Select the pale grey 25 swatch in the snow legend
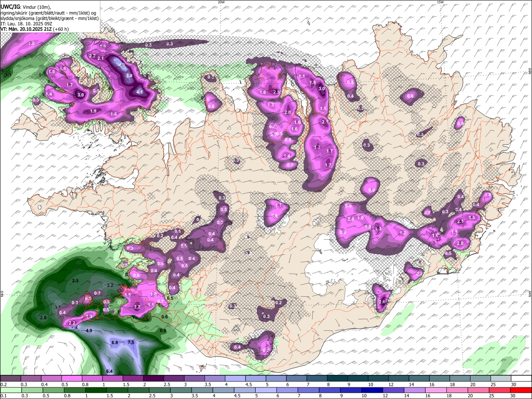Viewport: 532px width, 399px height. tap(501, 379)
